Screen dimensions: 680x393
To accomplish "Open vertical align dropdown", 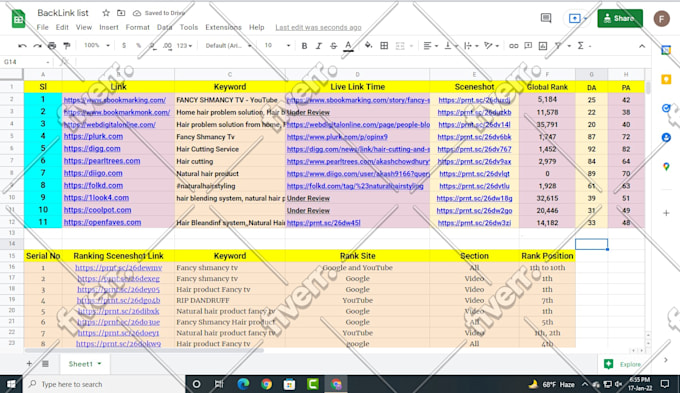I will 451,46.
